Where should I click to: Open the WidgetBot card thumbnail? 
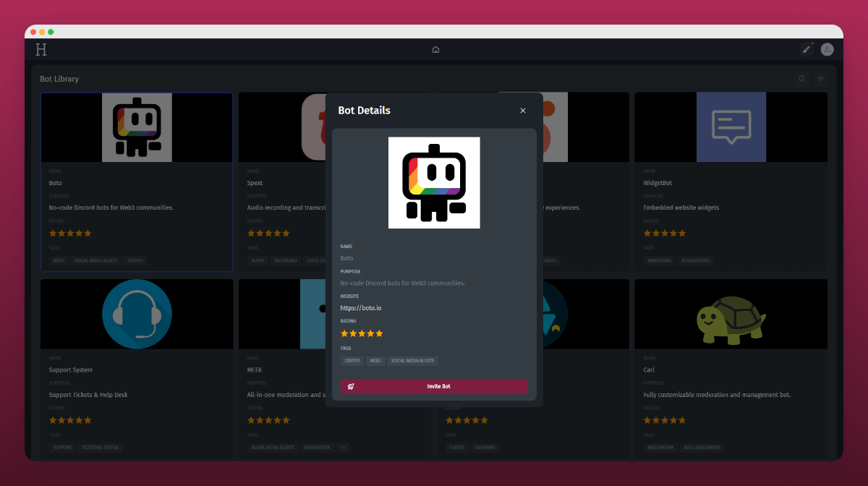pyautogui.click(x=731, y=127)
